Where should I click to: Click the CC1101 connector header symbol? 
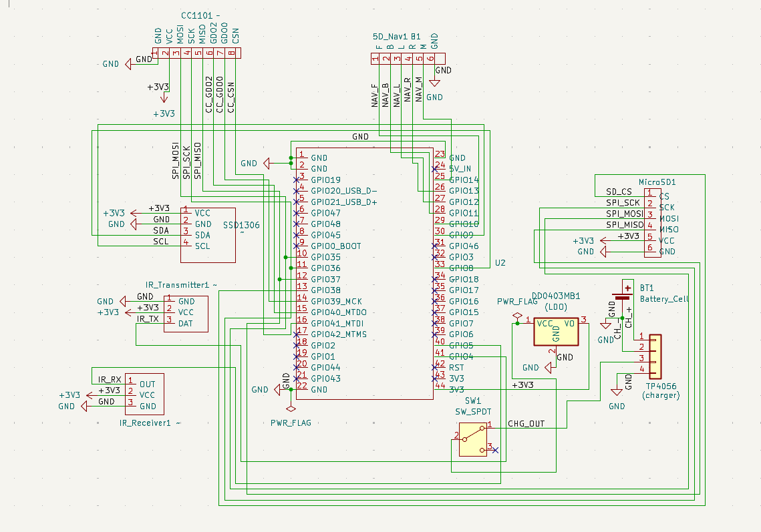[196, 53]
